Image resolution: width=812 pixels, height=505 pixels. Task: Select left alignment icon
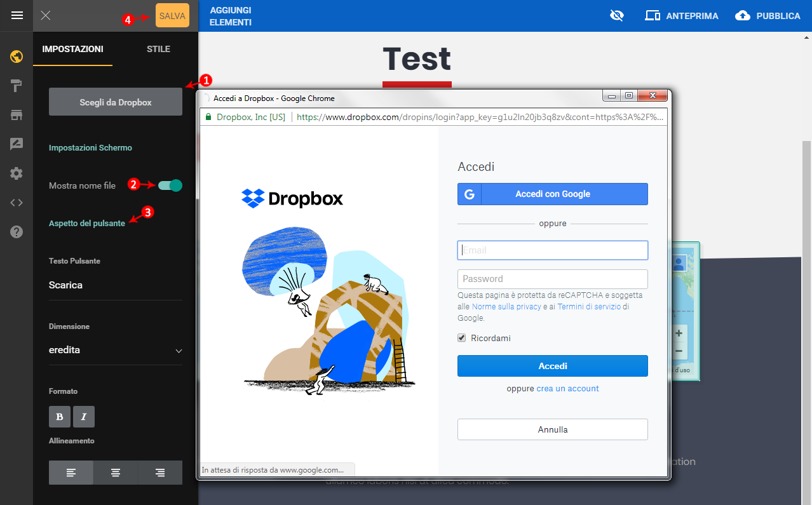[71, 473]
